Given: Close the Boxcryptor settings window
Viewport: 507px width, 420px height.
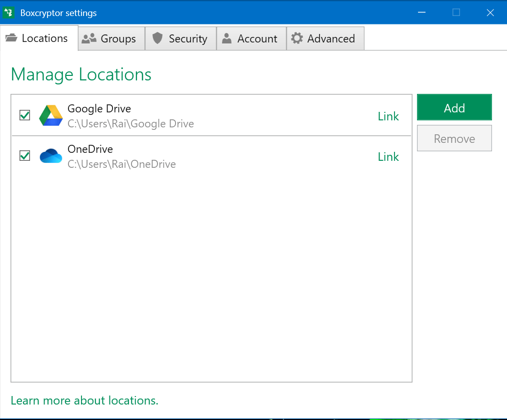Looking at the screenshot, I should [490, 12].
